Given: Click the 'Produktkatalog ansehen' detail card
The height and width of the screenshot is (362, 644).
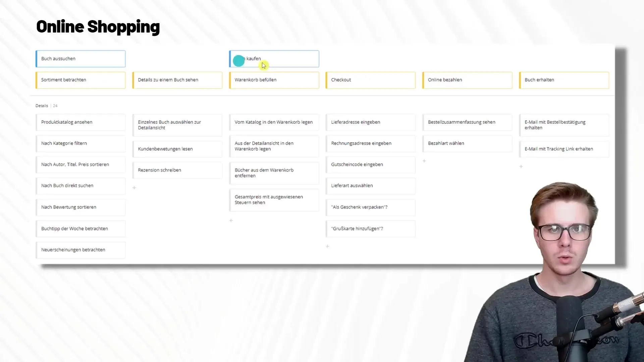Looking at the screenshot, I should (80, 122).
